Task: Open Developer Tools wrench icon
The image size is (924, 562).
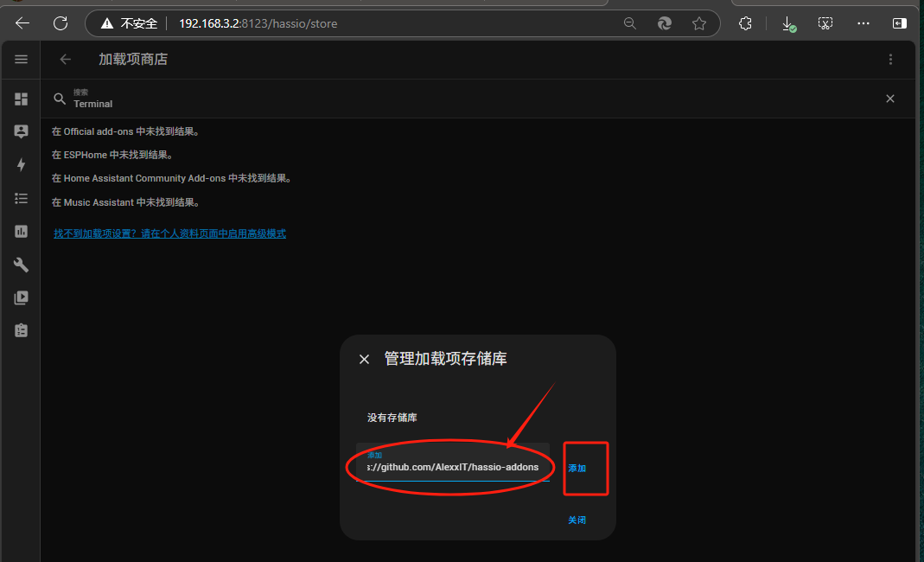Action: tap(21, 265)
